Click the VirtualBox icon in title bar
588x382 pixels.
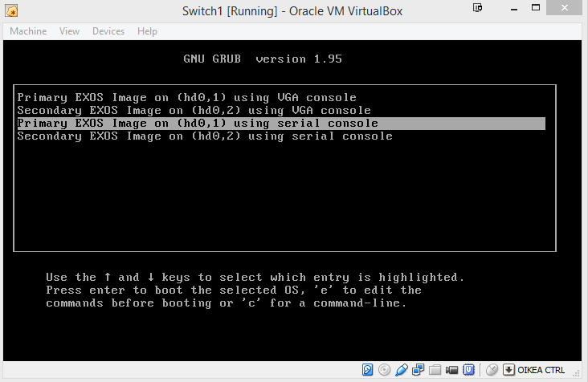tap(11, 11)
